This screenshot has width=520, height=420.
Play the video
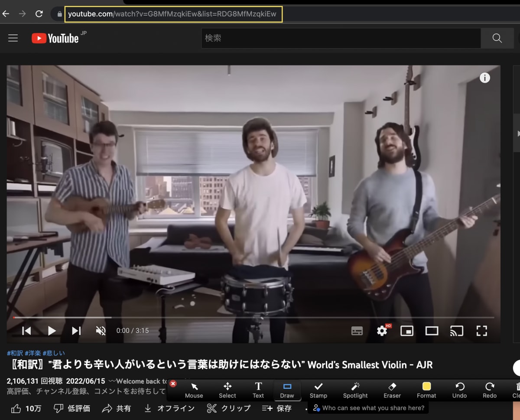[x=52, y=331]
